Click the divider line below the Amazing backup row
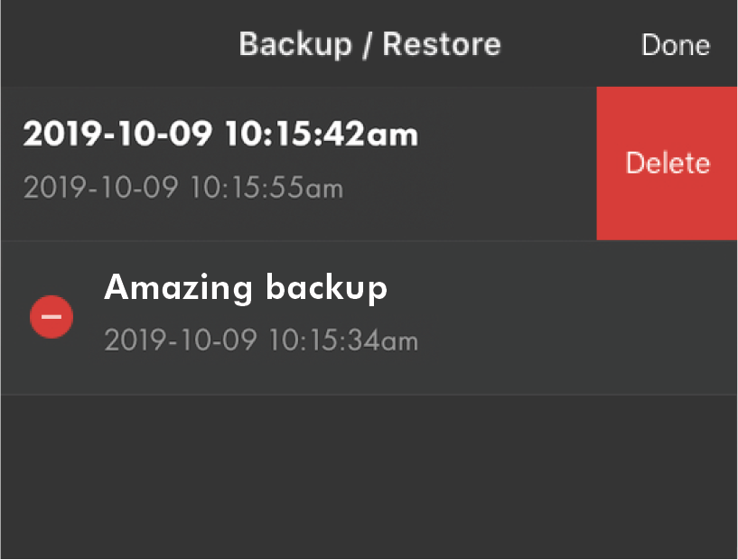 [369, 395]
